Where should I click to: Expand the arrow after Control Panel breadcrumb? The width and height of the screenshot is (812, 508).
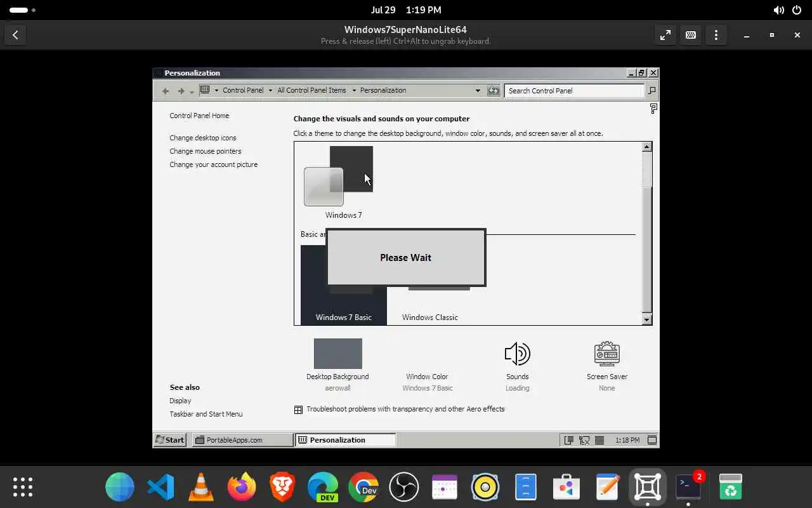coord(271,90)
